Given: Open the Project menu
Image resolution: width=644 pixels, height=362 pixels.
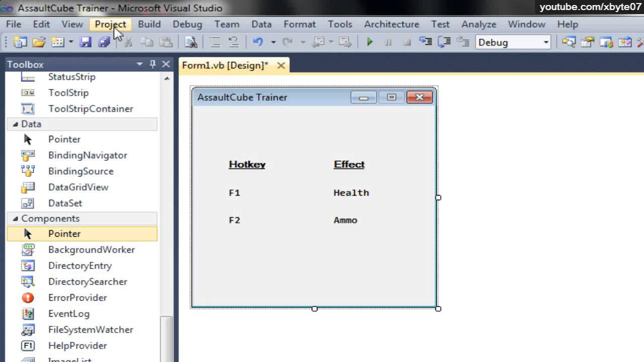Looking at the screenshot, I should click(111, 24).
